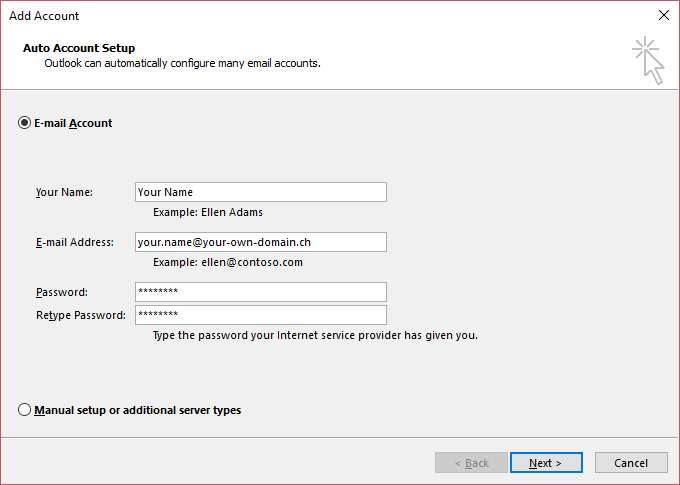The width and height of the screenshot is (680, 485).
Task: Click the 'Manual setup or additional server types' label text
Action: (x=137, y=410)
